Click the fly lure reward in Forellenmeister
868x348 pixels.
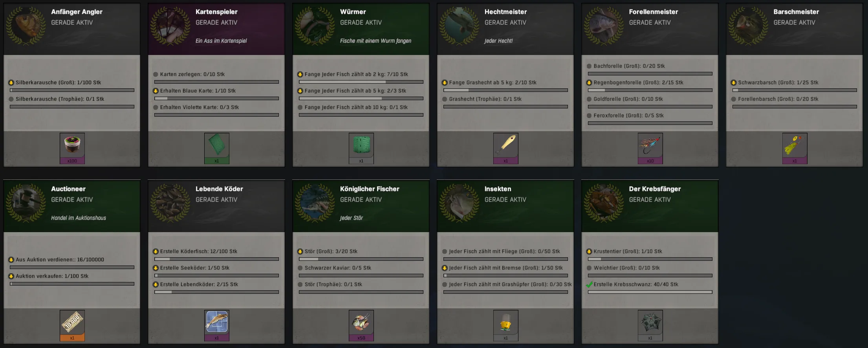pos(650,148)
